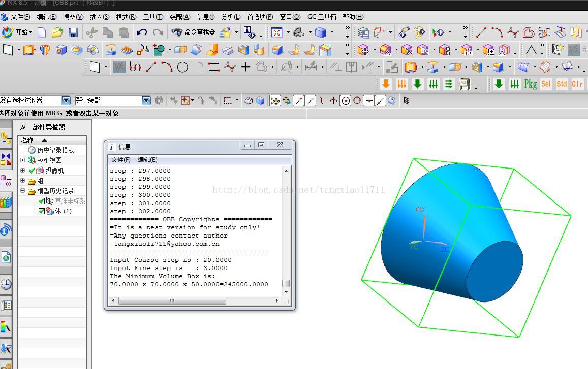Toggle 基准坐标系 checkbox in part navigator
Viewport: 588px width, 369px height.
pos(42,201)
